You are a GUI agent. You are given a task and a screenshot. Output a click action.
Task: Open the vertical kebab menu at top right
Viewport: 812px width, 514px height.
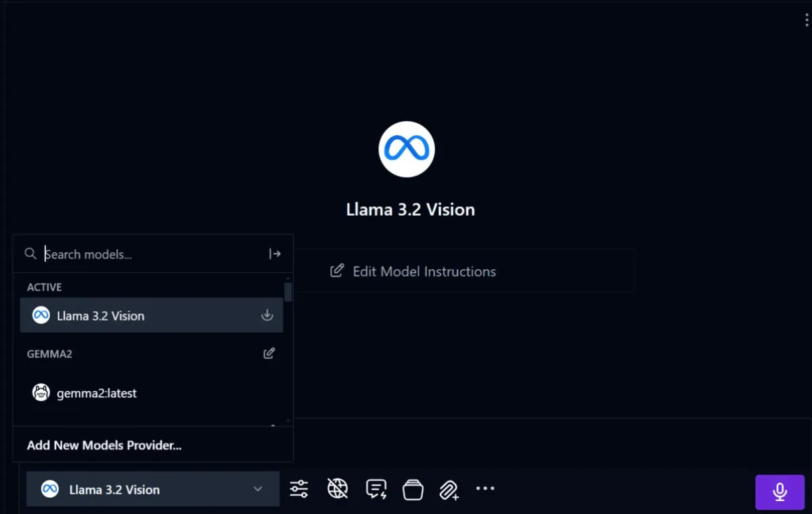[x=806, y=20]
